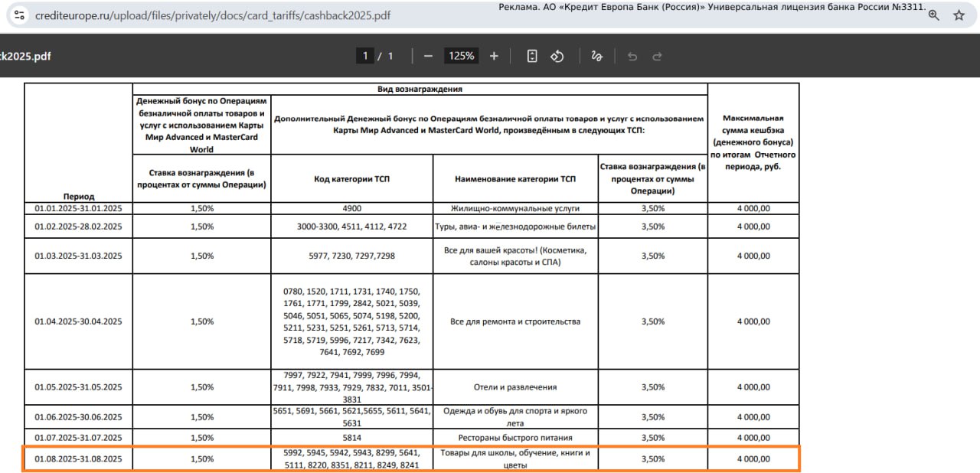Rotate the PDF counterclockwise
This screenshot has height=473, width=980.
point(557,56)
